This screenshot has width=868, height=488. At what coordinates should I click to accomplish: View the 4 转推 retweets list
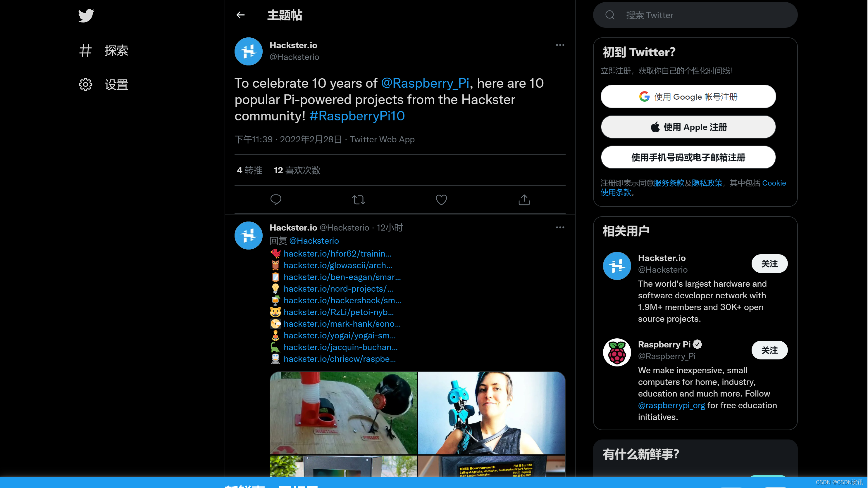[250, 170]
